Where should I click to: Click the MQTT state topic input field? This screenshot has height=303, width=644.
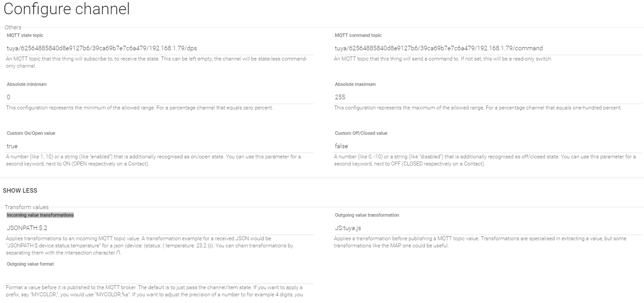(x=160, y=48)
